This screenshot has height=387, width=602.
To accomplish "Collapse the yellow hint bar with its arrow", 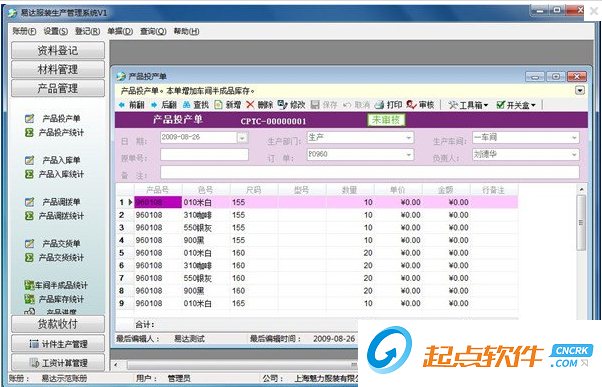I will pos(580,91).
